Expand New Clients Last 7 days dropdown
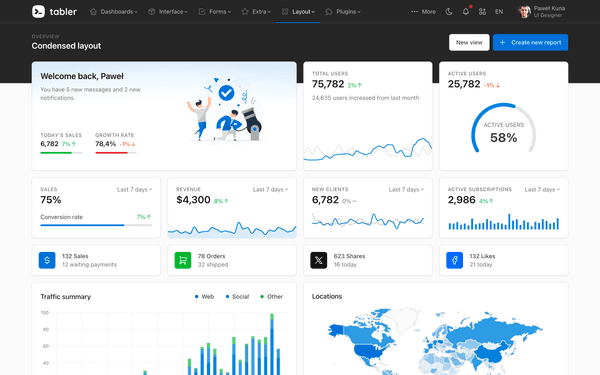Image resolution: width=600 pixels, height=375 pixels. pyautogui.click(x=406, y=189)
